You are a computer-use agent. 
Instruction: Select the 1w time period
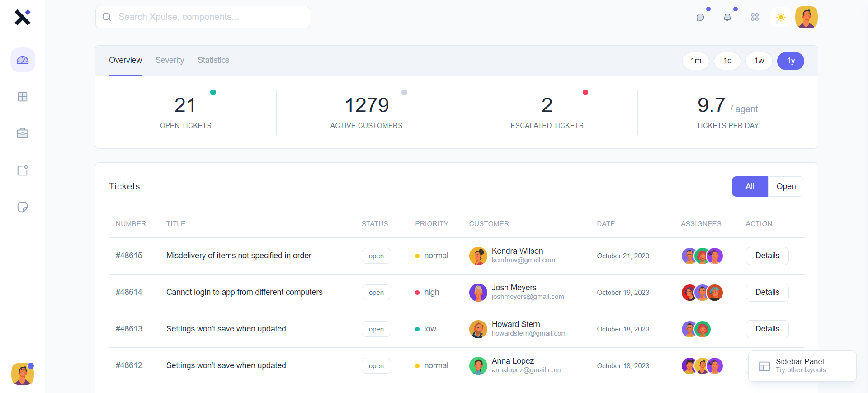tap(759, 61)
